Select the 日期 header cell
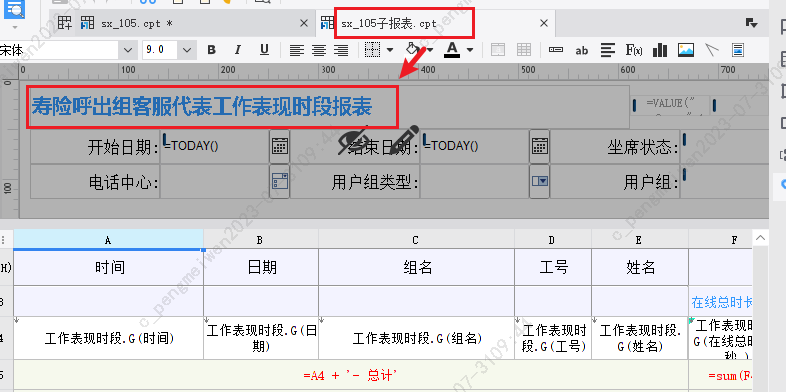The height and width of the screenshot is (392, 786). pyautogui.click(x=261, y=267)
